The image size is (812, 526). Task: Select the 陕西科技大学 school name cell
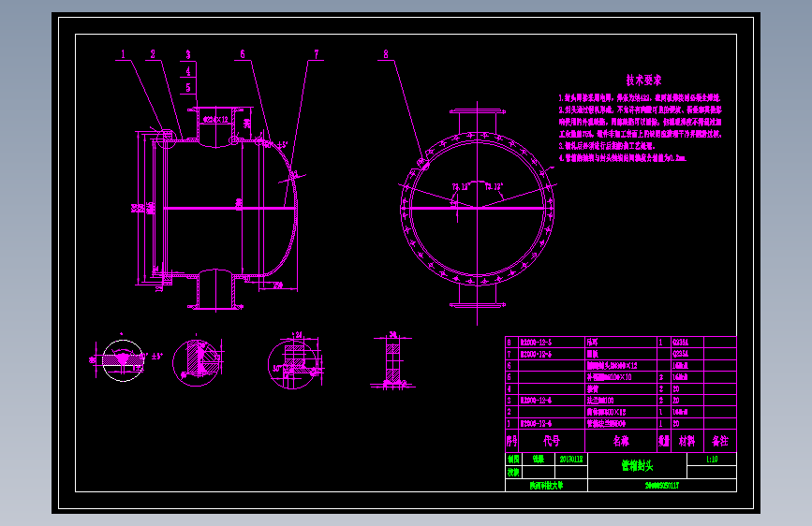pyautogui.click(x=546, y=486)
